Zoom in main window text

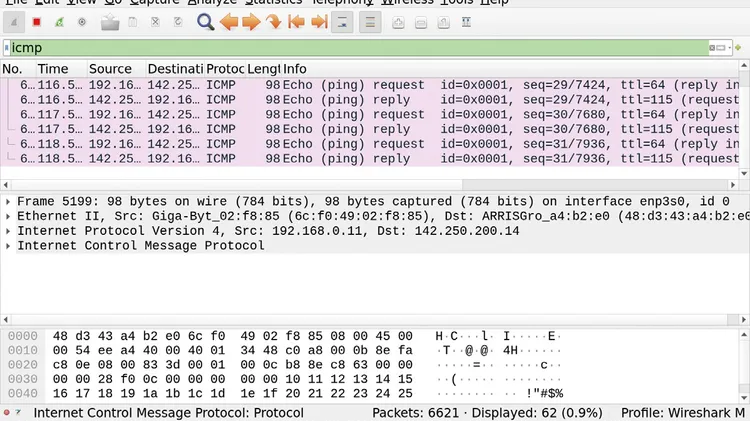coord(398,22)
